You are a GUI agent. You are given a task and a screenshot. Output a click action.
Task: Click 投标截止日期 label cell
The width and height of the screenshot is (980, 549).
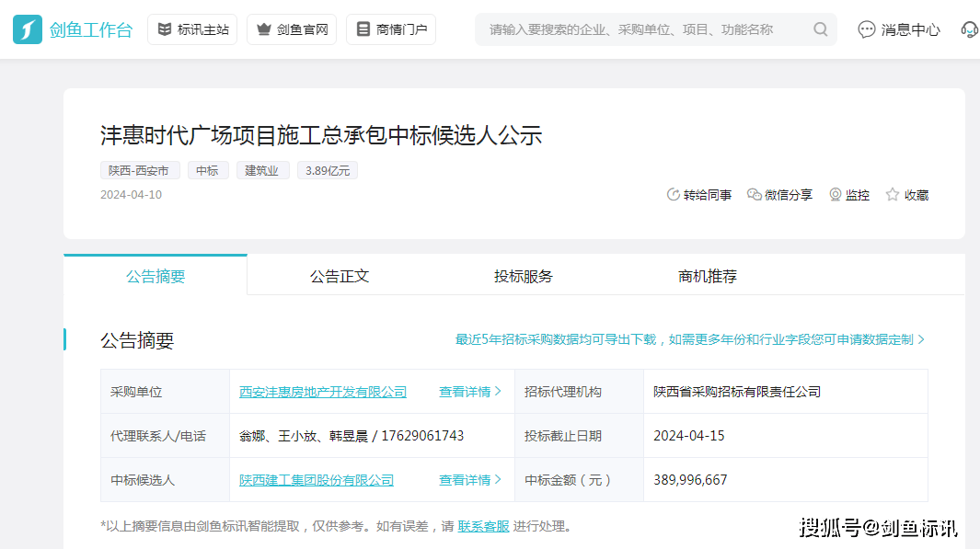pos(579,436)
